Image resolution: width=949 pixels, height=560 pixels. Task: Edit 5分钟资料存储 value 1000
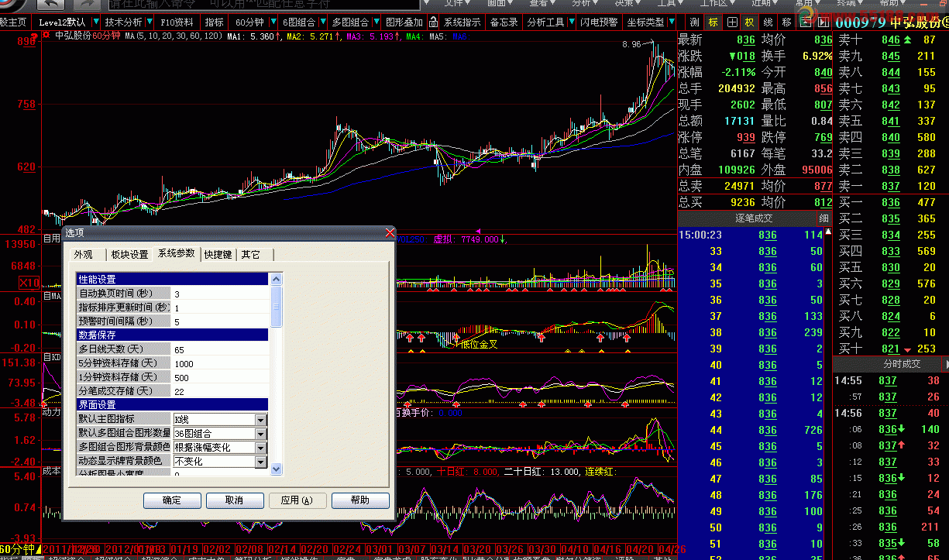[219, 364]
